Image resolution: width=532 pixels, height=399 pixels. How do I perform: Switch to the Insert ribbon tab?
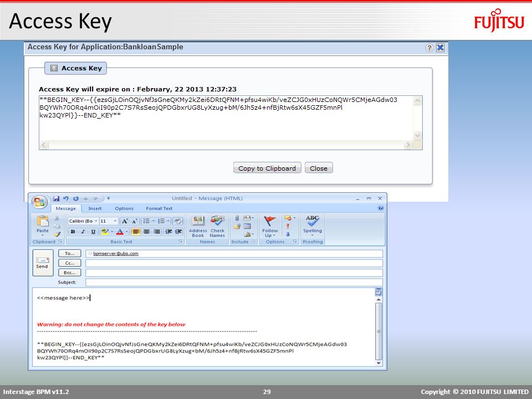[95, 209]
